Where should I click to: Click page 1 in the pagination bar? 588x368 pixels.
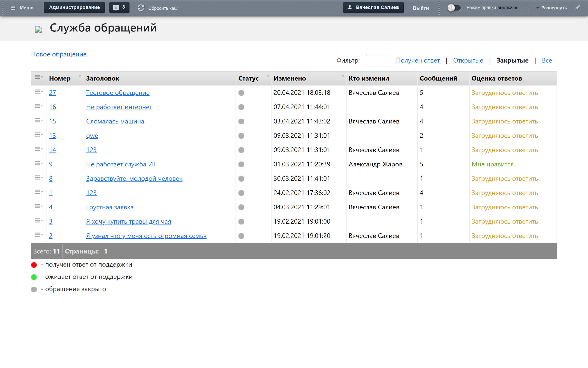tap(106, 251)
